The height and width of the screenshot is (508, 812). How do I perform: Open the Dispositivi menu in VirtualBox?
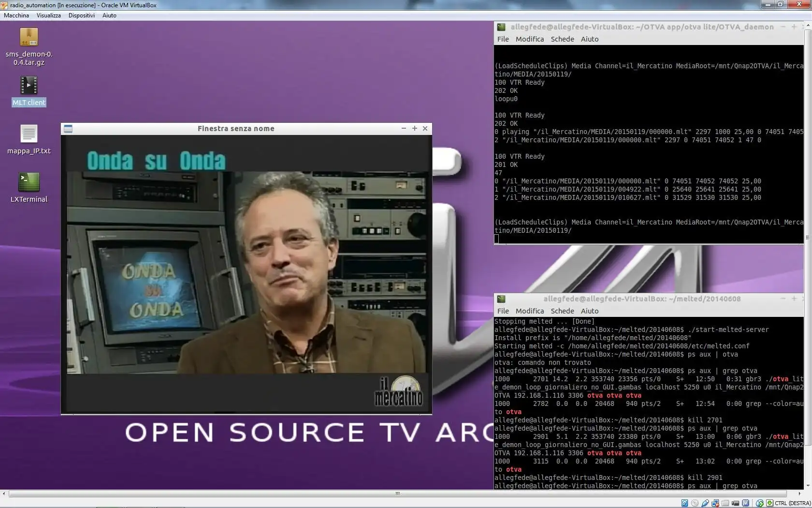[82, 15]
